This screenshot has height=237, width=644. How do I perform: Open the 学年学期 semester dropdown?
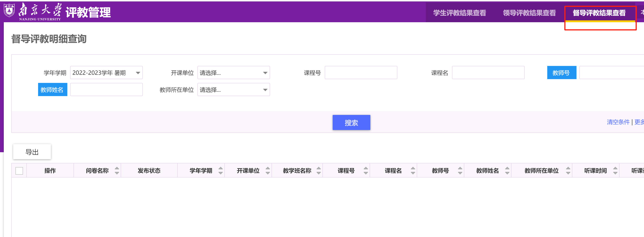[106, 73]
